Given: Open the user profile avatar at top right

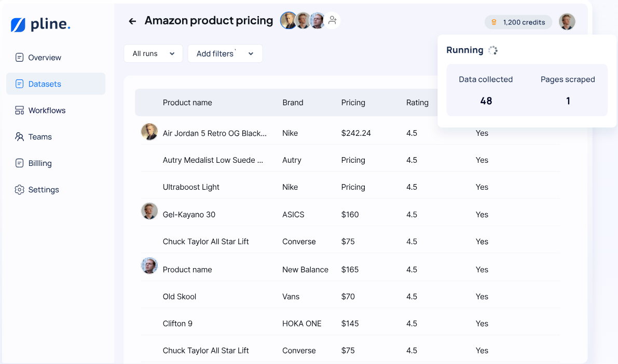Looking at the screenshot, I should [567, 22].
